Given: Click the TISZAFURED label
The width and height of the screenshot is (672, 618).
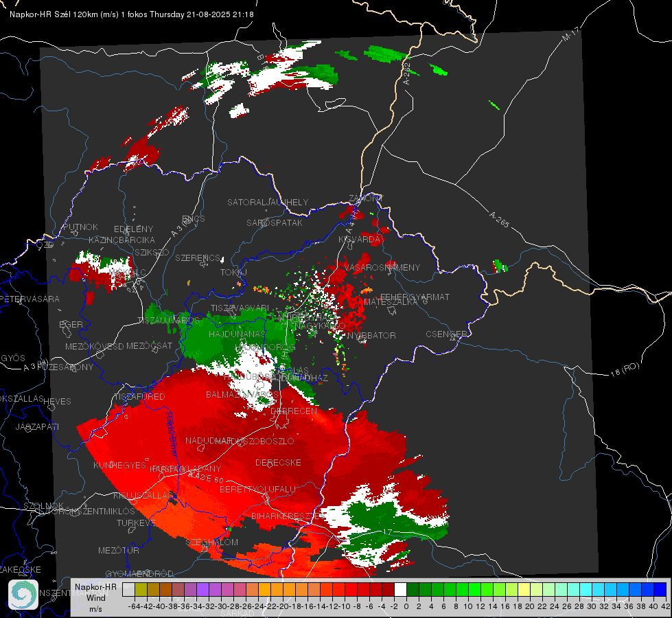Looking at the screenshot, I should pyautogui.click(x=139, y=397).
